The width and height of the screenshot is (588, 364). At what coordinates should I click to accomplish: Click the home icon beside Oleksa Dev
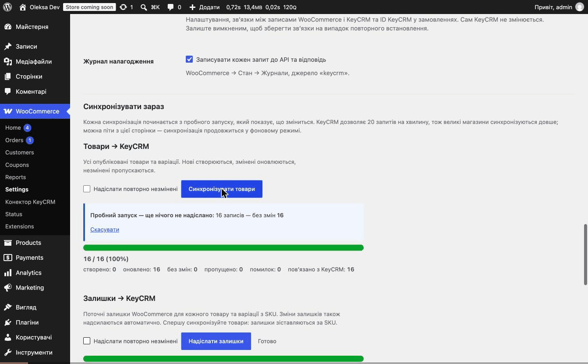pyautogui.click(x=23, y=7)
